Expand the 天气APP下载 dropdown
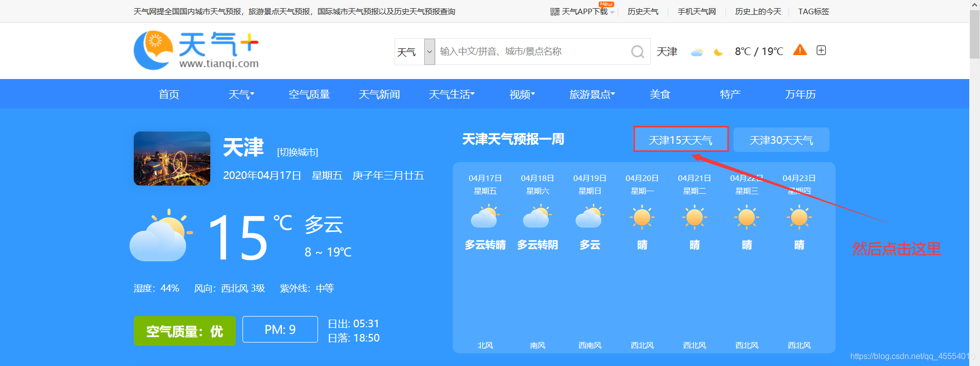Screen dimensions: 980x366 tap(612, 12)
